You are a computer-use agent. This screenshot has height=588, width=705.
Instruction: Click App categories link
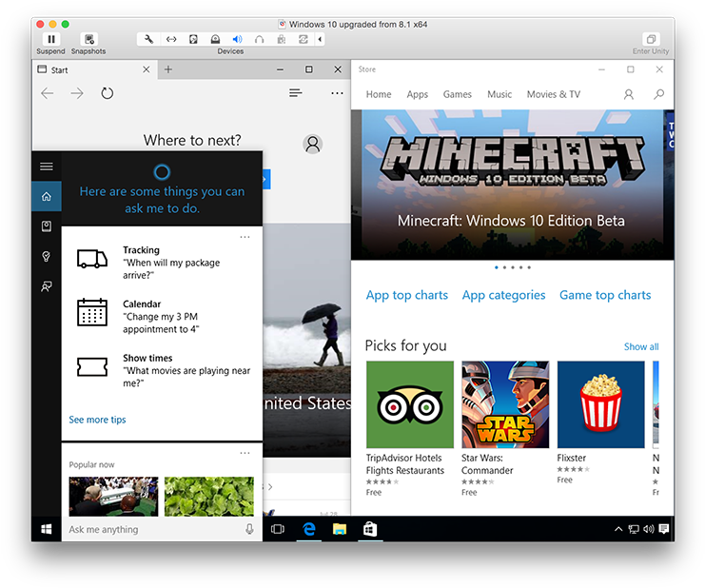tap(503, 295)
